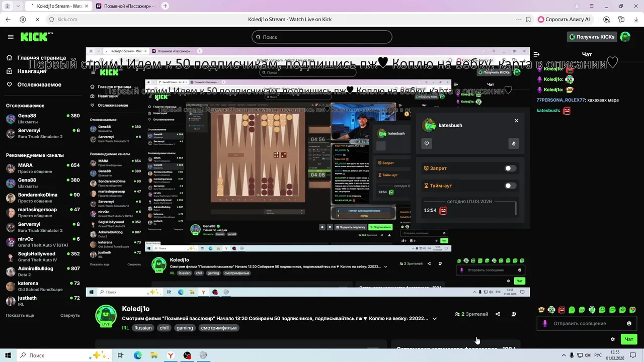This screenshot has height=362, width=644.
Task: Click Спросить Алису AI button
Action: tap(566, 19)
